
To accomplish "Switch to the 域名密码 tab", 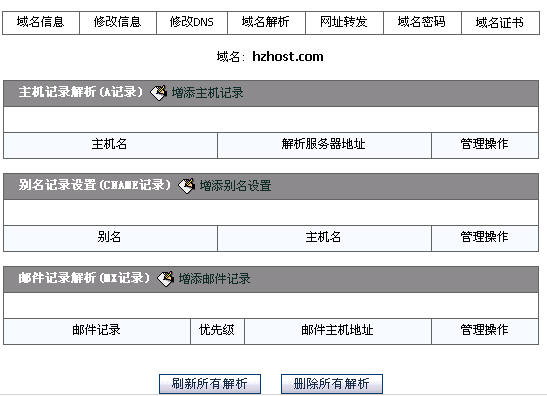I will (x=422, y=23).
